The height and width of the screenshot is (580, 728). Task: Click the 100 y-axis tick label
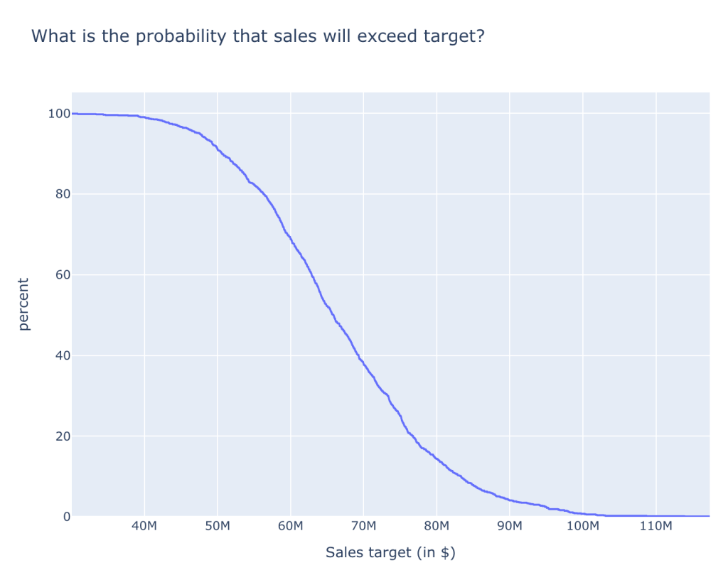58,114
